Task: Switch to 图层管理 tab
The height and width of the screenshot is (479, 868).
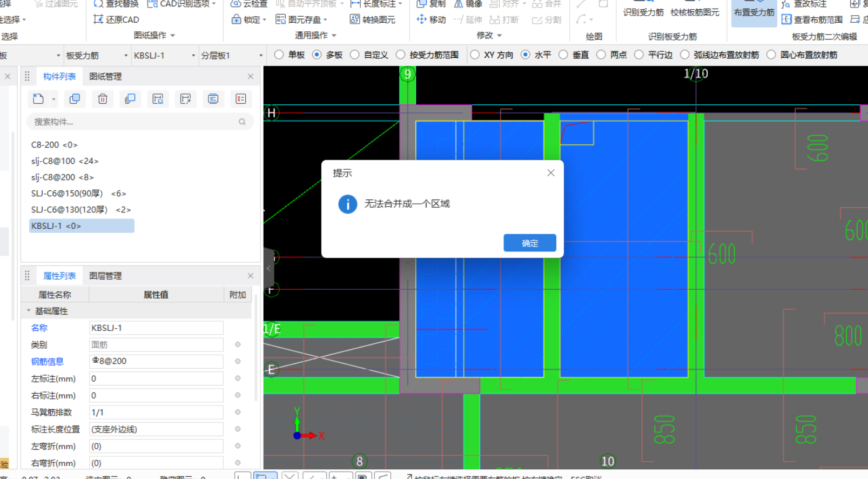Action: 105,276
